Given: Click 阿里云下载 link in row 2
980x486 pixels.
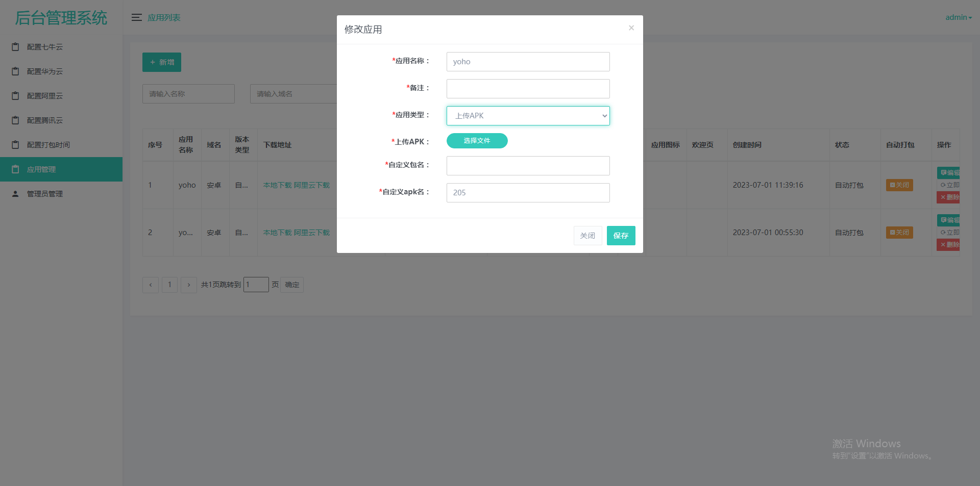Looking at the screenshot, I should click(x=312, y=233).
